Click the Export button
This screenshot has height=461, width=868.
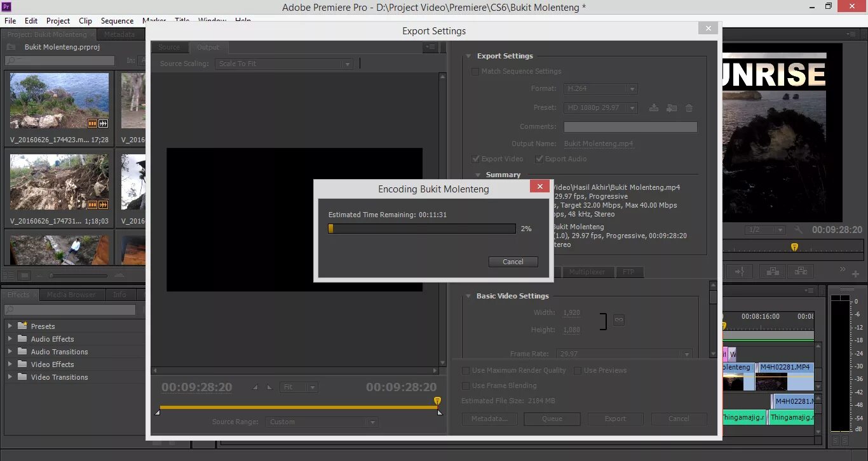click(615, 418)
